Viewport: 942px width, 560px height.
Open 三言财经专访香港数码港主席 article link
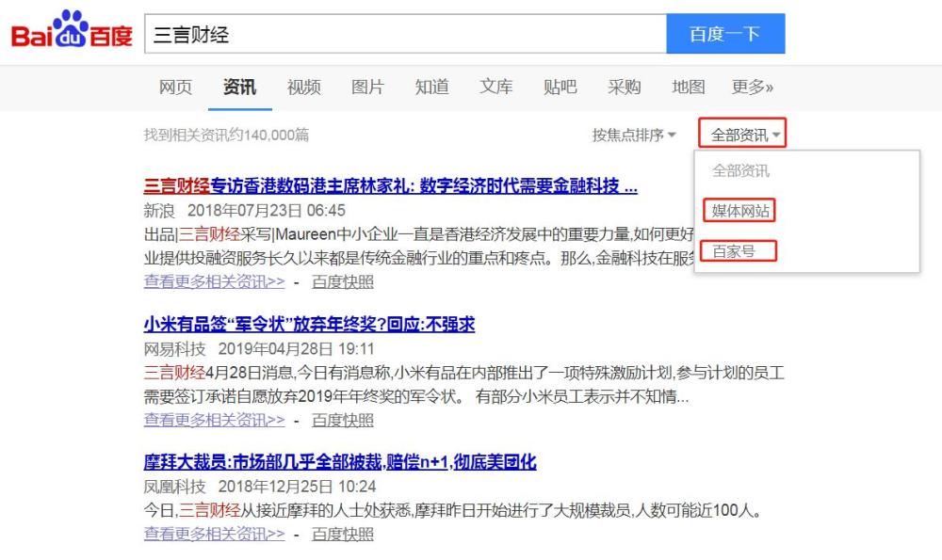pyautogui.click(x=391, y=186)
